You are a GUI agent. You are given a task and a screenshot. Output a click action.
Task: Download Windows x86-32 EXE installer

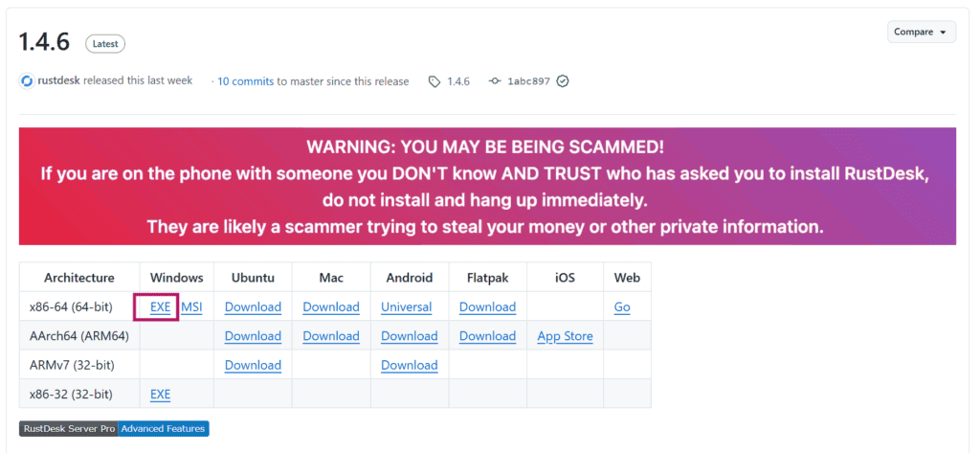point(160,394)
